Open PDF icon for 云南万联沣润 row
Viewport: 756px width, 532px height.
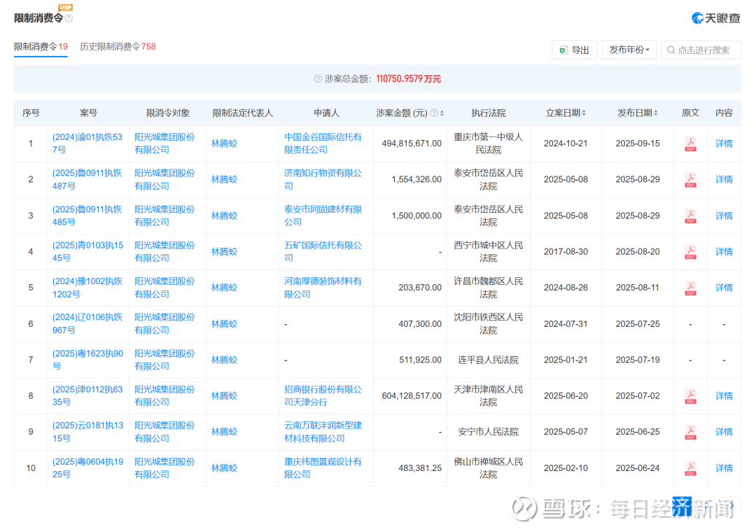tap(690, 432)
